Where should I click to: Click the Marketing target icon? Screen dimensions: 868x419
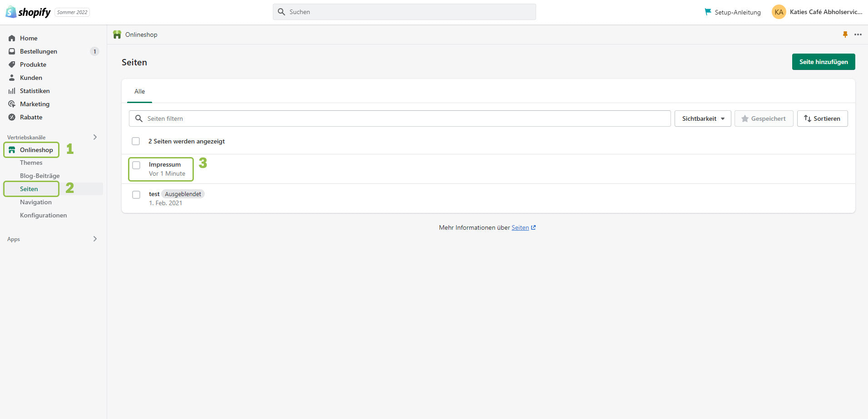(x=12, y=104)
